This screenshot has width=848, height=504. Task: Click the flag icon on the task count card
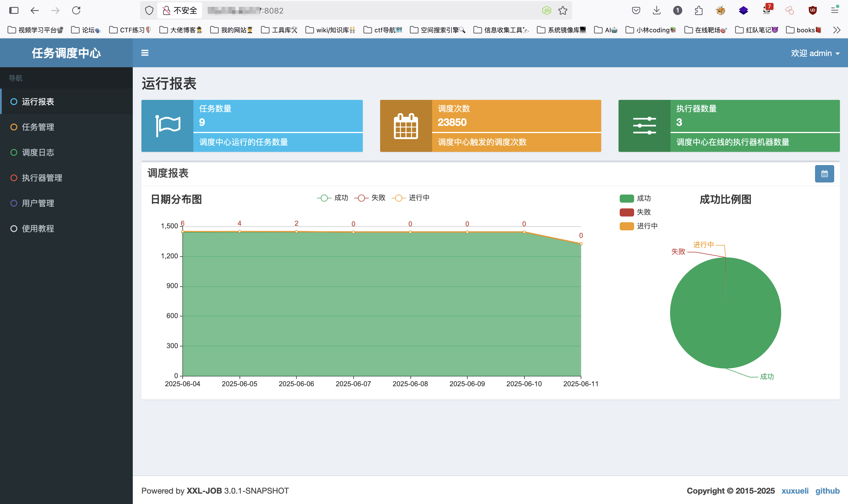167,126
